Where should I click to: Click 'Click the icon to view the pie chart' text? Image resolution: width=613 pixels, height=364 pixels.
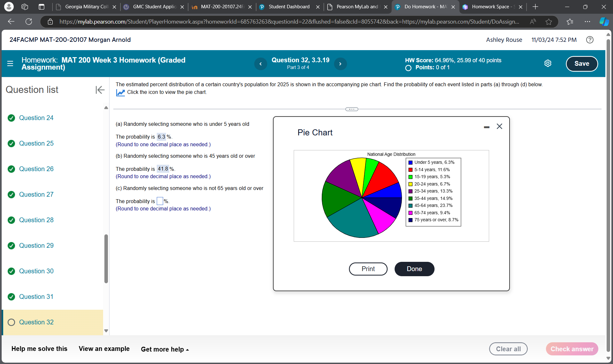[x=167, y=92]
